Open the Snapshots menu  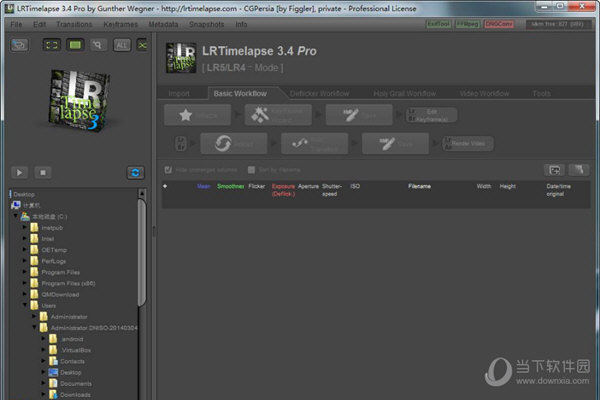pyautogui.click(x=207, y=24)
